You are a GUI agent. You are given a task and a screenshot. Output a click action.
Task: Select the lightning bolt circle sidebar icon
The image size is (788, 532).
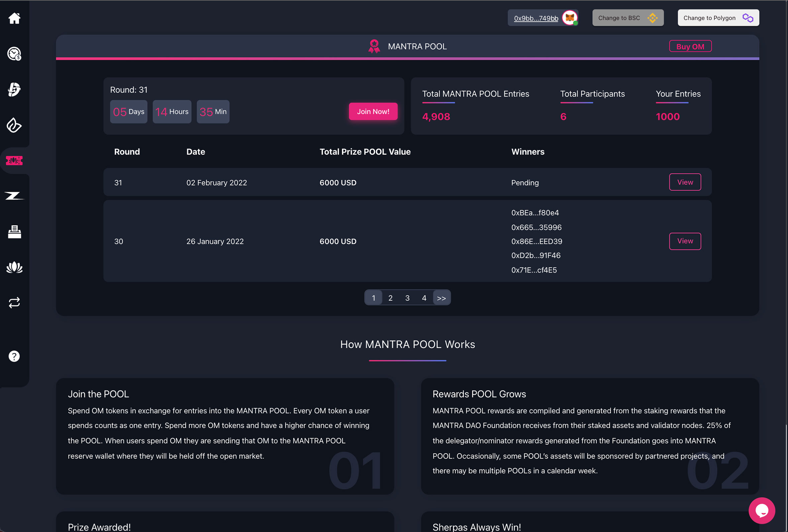click(14, 90)
